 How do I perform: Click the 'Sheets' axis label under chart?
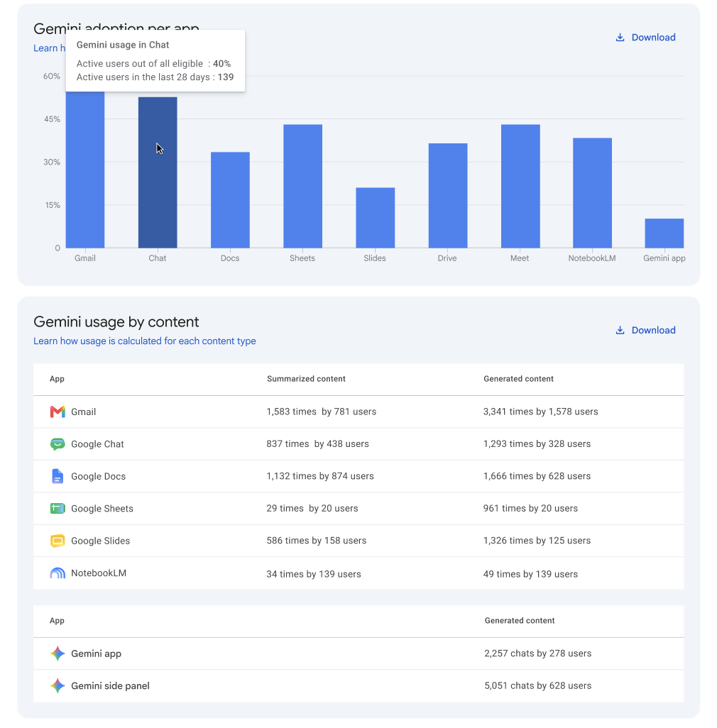coord(302,258)
